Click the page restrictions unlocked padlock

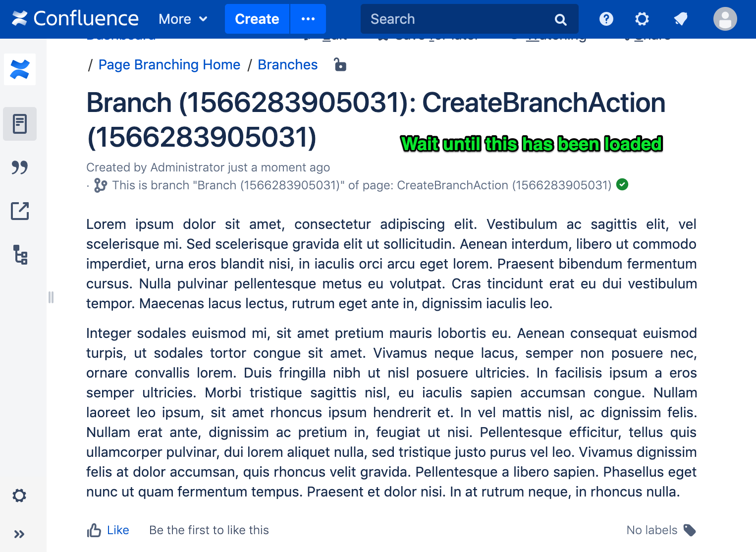pos(340,65)
